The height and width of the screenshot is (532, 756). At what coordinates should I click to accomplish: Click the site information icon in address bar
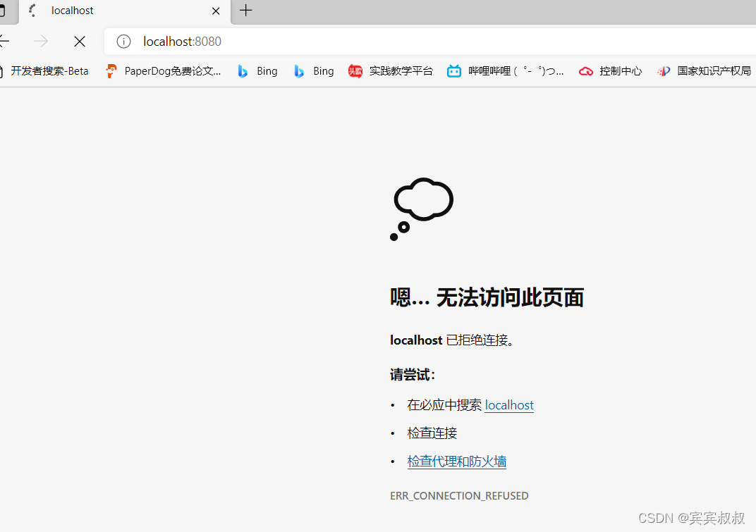click(x=123, y=42)
